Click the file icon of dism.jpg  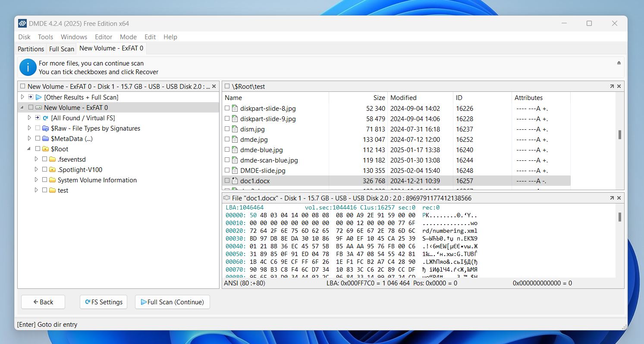[235, 129]
